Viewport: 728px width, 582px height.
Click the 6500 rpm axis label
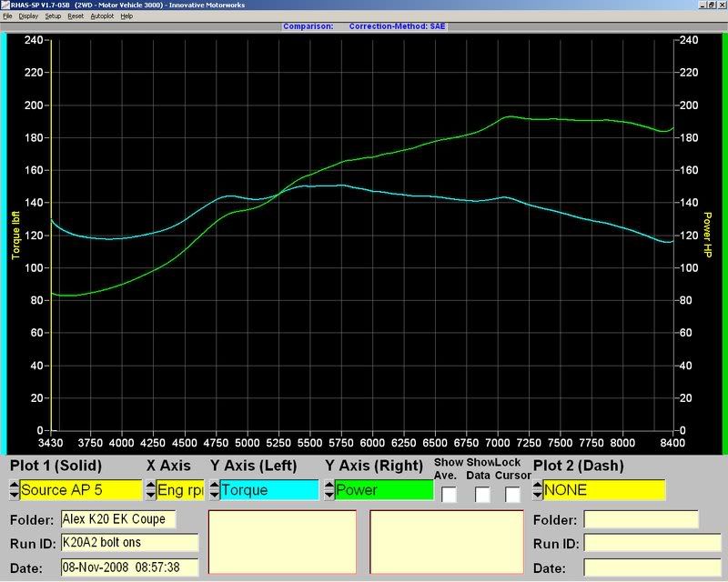tap(435, 443)
